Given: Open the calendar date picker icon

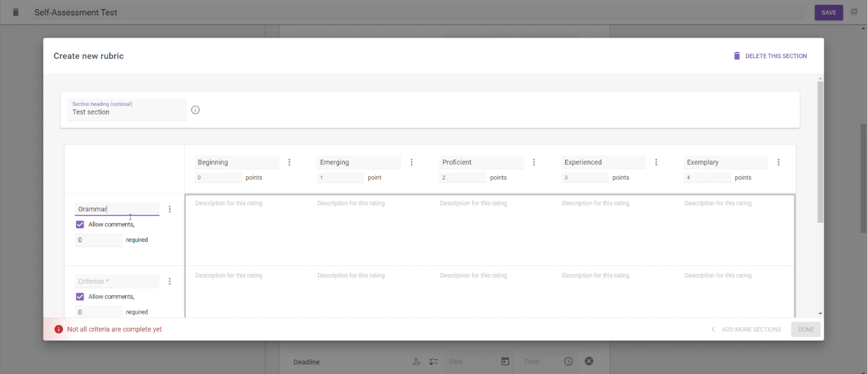Looking at the screenshot, I should (505, 361).
